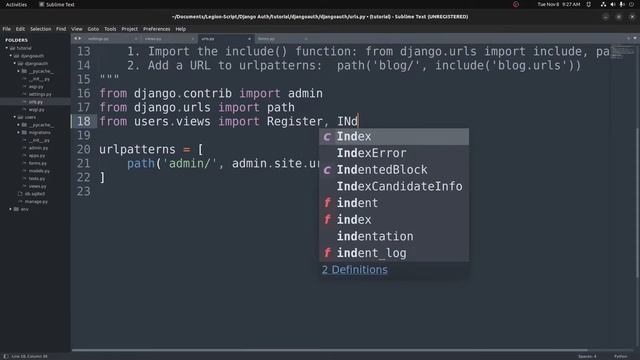640x360 pixels.
Task: Open settings.py in the sidebar
Action: click(x=40, y=94)
